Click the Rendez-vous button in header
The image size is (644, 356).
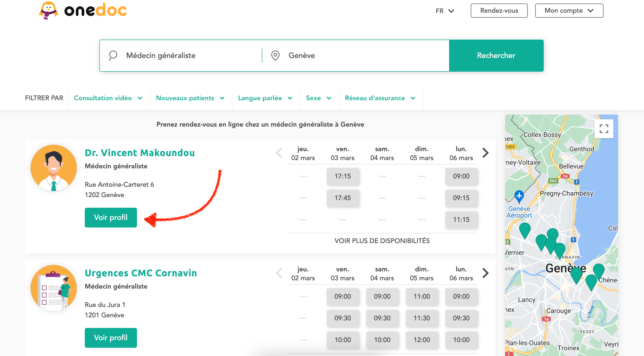tap(499, 11)
